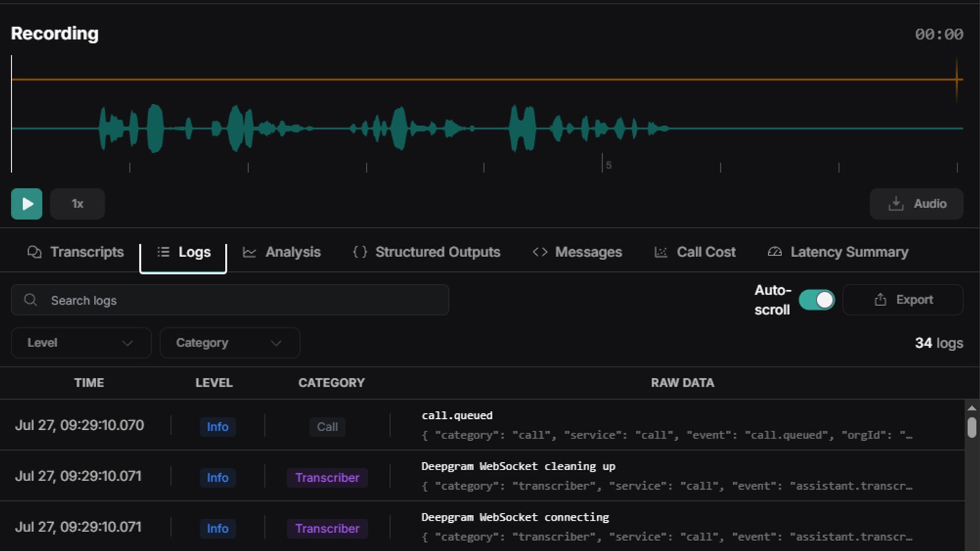Click the 00:00 recording timer

click(939, 34)
